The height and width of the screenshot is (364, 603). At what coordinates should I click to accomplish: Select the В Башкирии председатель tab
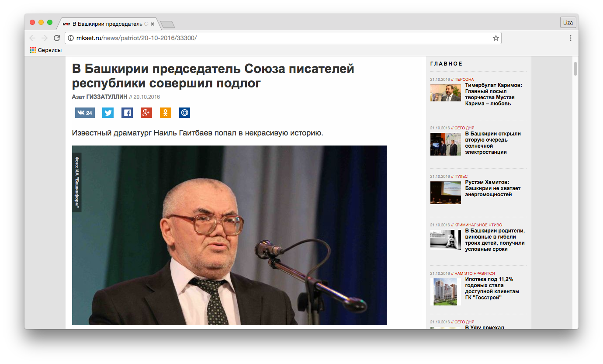107,24
